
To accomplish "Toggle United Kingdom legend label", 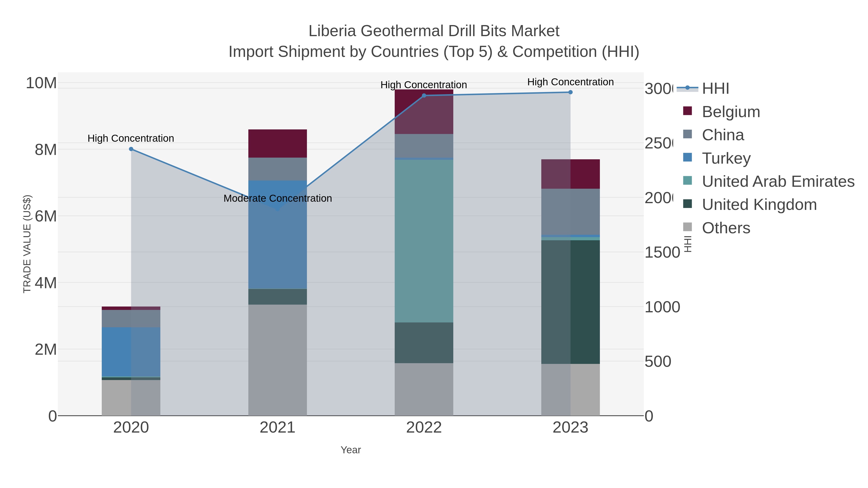I will coord(759,204).
